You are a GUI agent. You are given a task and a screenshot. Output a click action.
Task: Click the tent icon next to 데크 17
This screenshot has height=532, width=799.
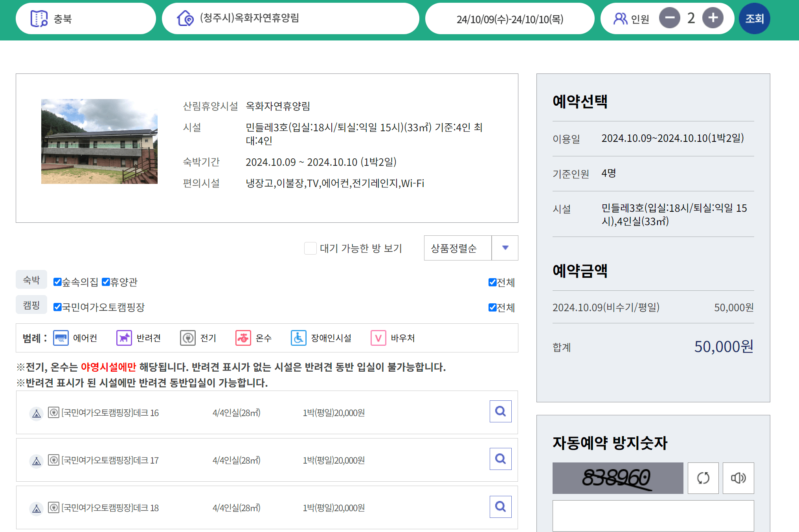(36, 460)
